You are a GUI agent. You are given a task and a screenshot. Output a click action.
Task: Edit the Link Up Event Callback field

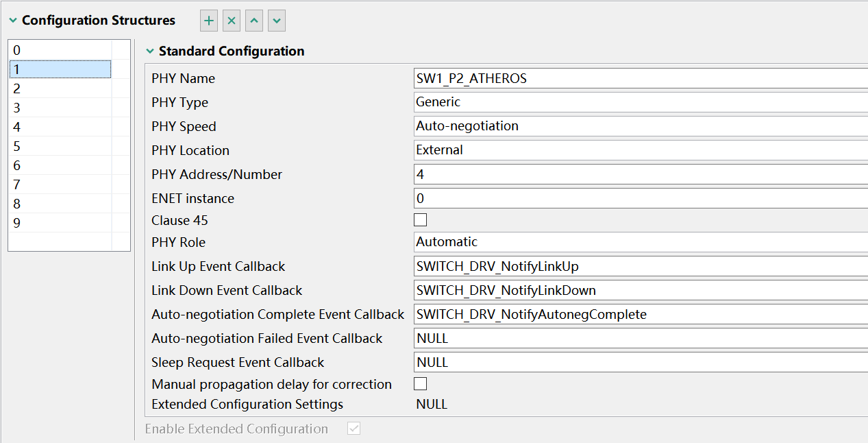pyautogui.click(x=617, y=265)
